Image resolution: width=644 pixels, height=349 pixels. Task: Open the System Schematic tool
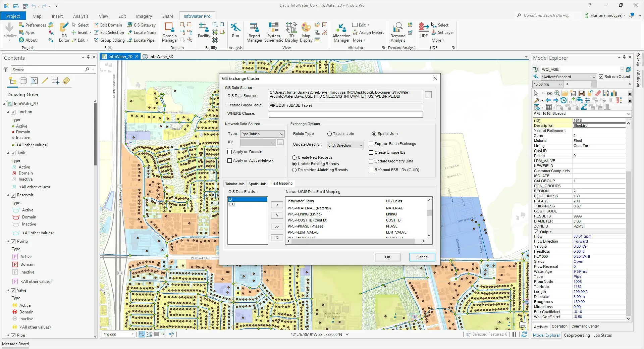(x=273, y=32)
